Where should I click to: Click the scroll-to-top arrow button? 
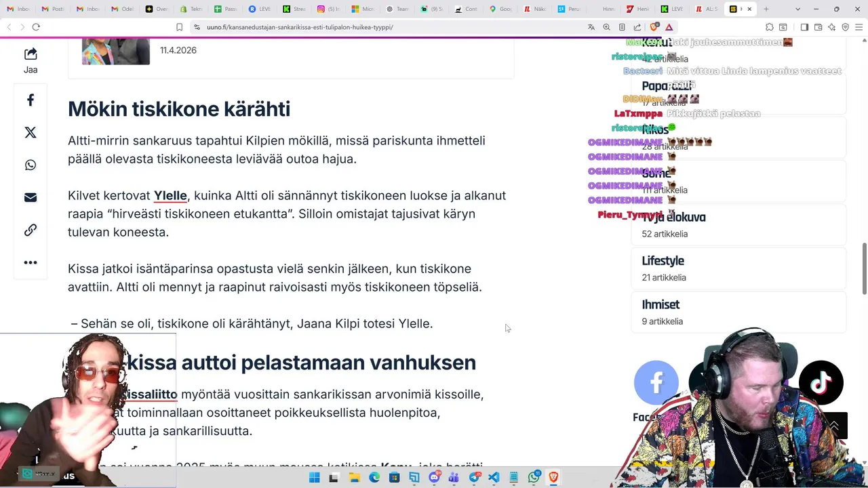pyautogui.click(x=834, y=426)
